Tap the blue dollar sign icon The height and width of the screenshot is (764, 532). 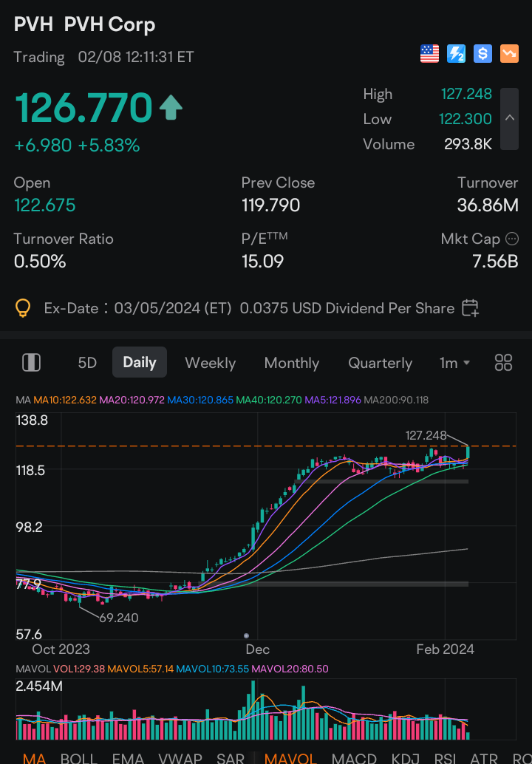(x=482, y=54)
